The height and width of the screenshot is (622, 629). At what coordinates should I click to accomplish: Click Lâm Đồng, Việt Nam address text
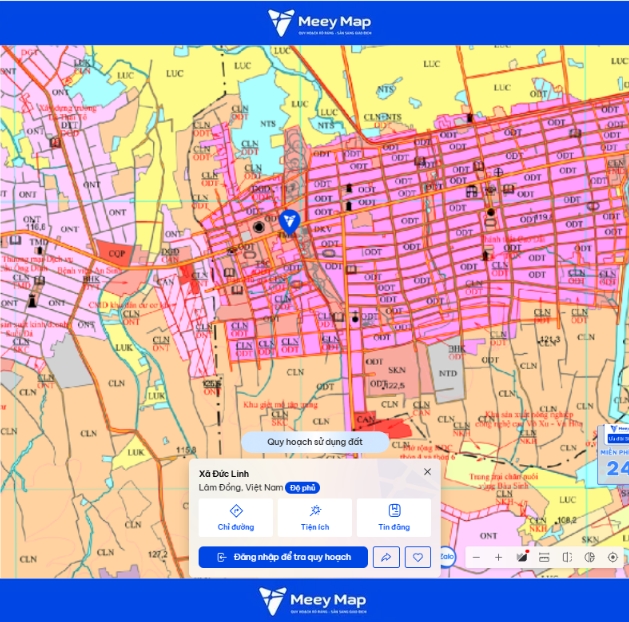click(241, 488)
